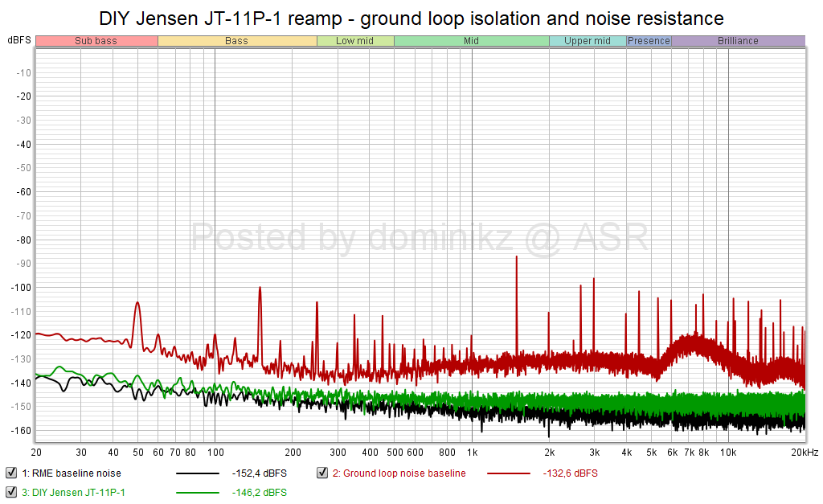The width and height of the screenshot is (823, 504).
Task: Click the red trace's 50 Hz hum peak
Action: [x=137, y=302]
